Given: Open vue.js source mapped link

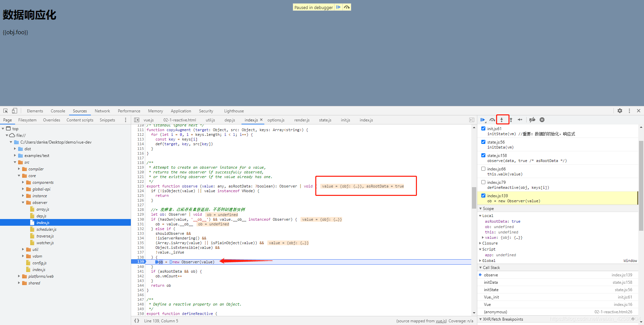Looking at the screenshot, I should [441, 321].
